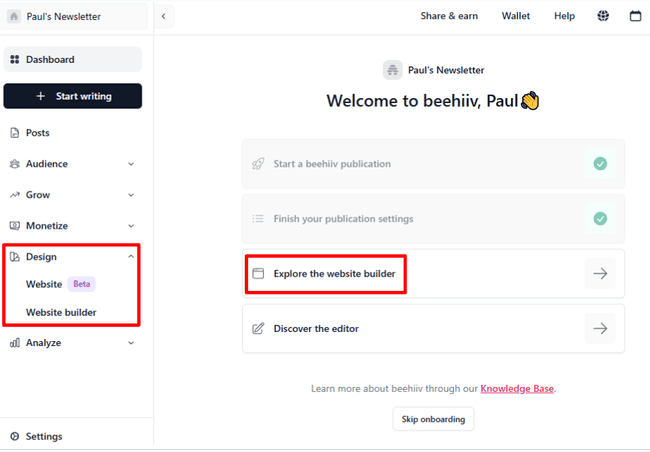Click Paul's Newsletter title above welcome heading
Viewport: 650px width, 452px height.
coord(446,70)
